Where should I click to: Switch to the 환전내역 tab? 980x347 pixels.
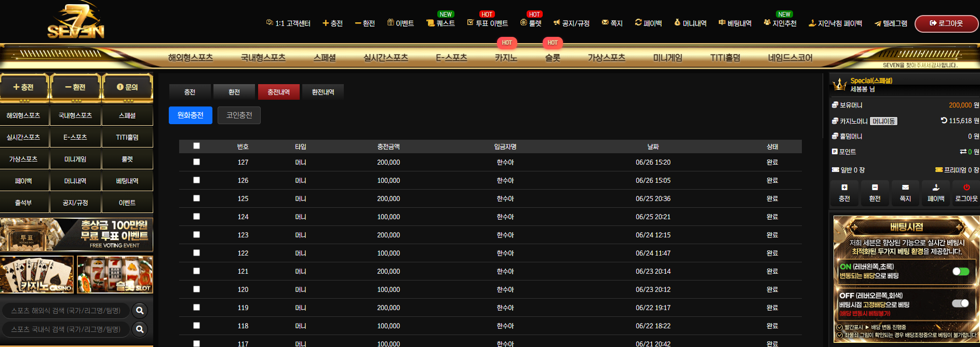[323, 92]
